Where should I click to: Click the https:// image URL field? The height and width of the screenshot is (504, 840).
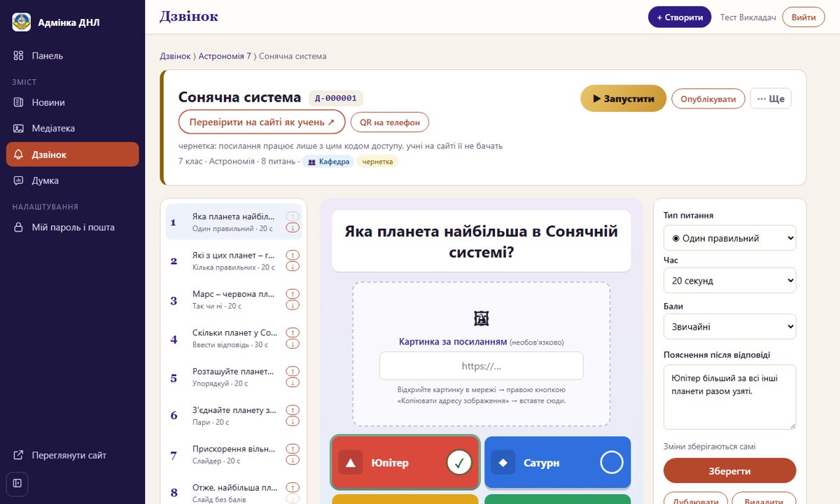click(482, 365)
